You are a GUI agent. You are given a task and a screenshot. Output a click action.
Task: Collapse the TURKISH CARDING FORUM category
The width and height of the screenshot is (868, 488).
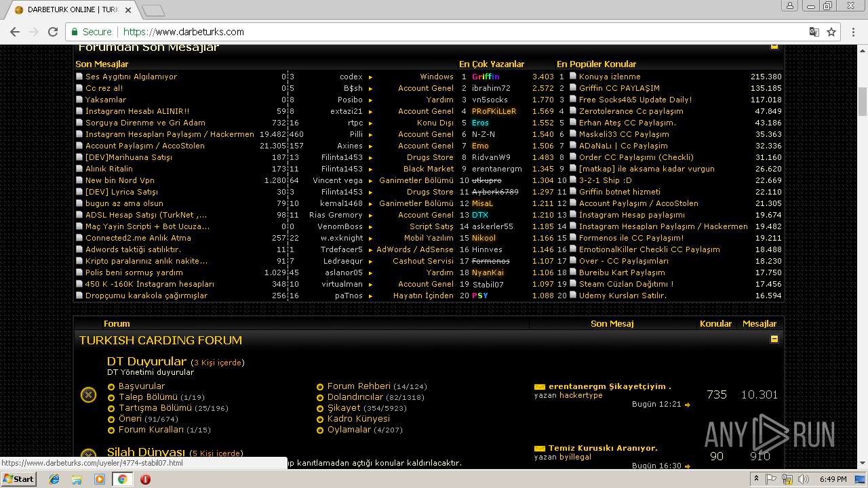coord(774,339)
